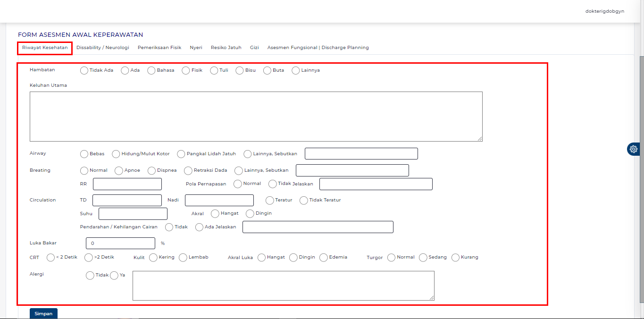This screenshot has width=644, height=319.
Task: Select Ya for Alergi
Action: 114,275
